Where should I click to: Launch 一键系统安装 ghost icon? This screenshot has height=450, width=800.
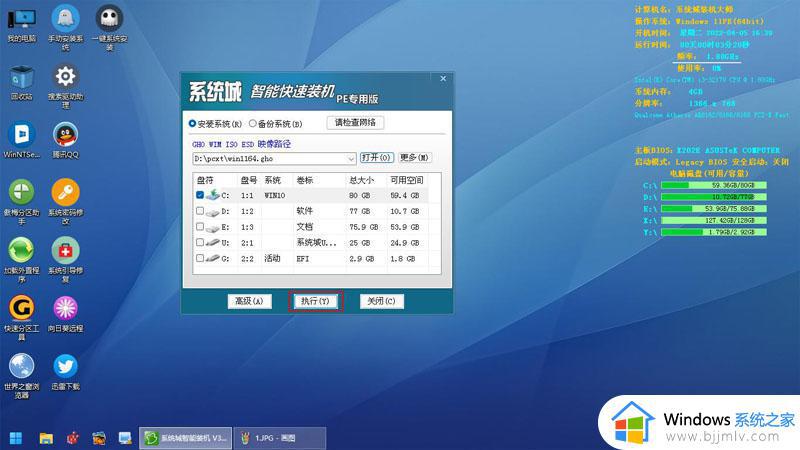click(109, 28)
